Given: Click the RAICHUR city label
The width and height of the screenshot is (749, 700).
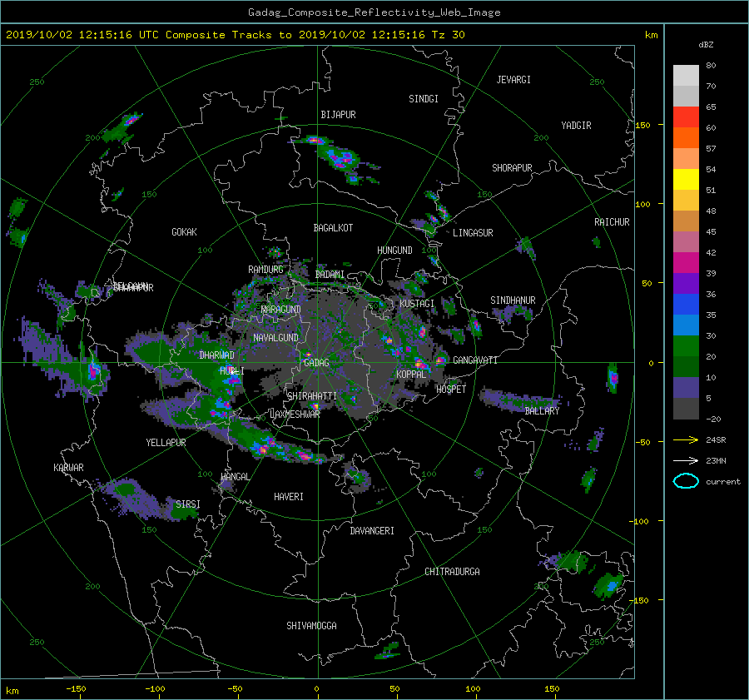Looking at the screenshot, I should tap(612, 222).
